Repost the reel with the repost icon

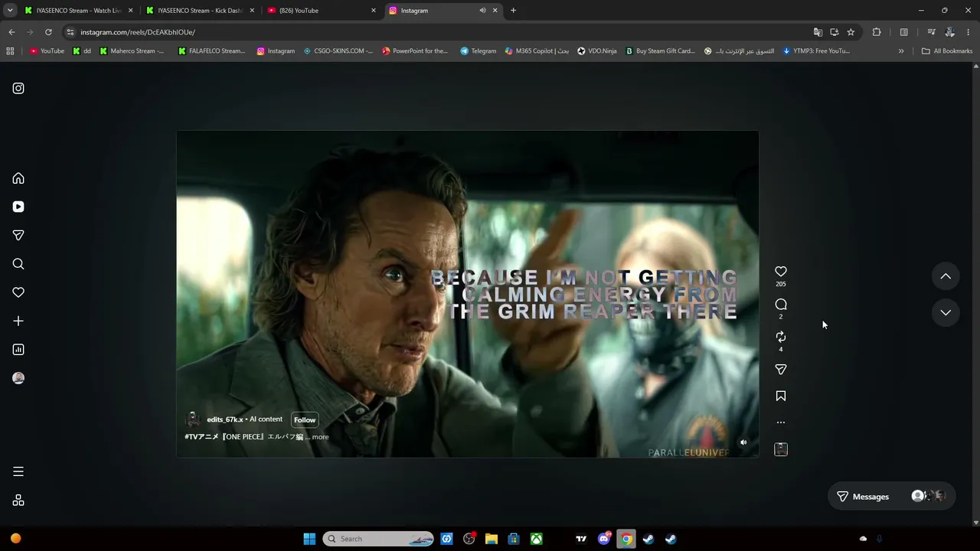pos(781,337)
